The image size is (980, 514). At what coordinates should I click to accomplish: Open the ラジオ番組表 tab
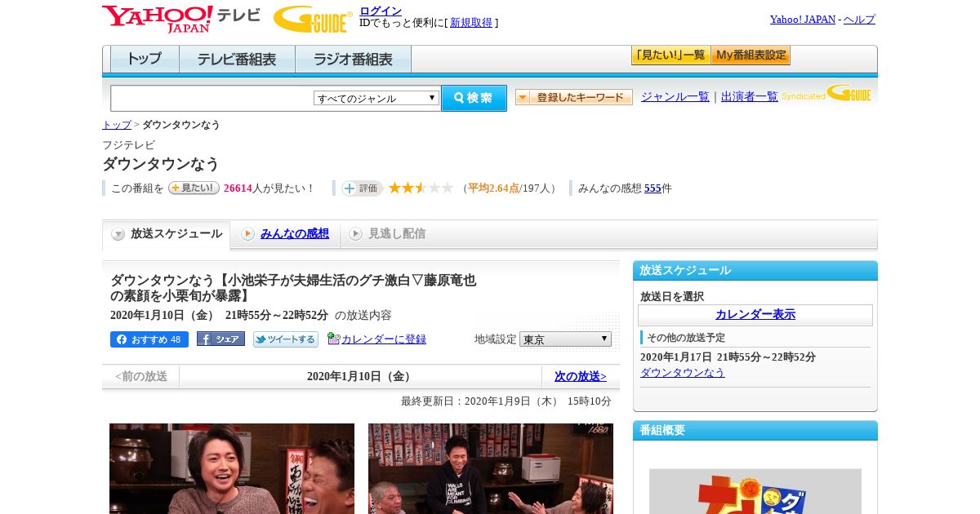(353, 60)
